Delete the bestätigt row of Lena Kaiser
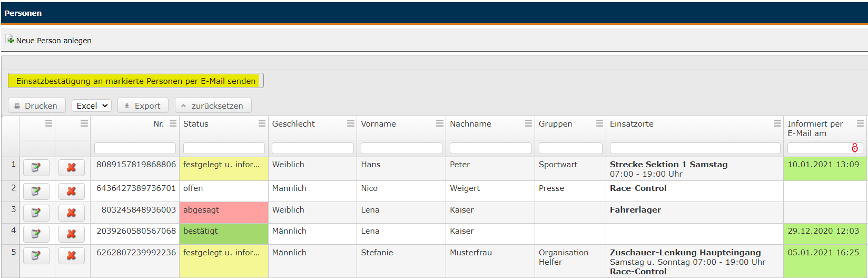 tap(71, 234)
